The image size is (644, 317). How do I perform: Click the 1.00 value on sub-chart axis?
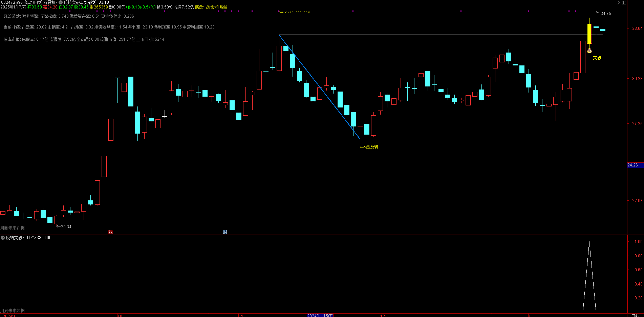639,242
